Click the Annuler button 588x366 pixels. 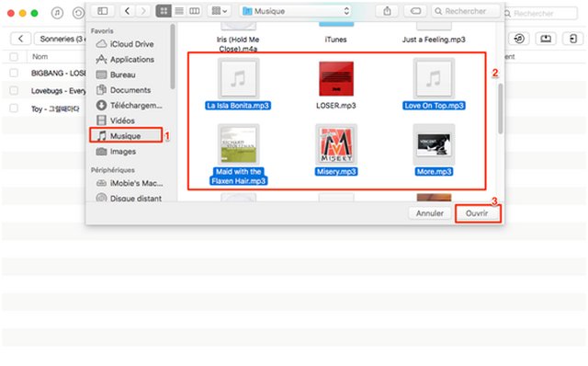click(x=430, y=213)
